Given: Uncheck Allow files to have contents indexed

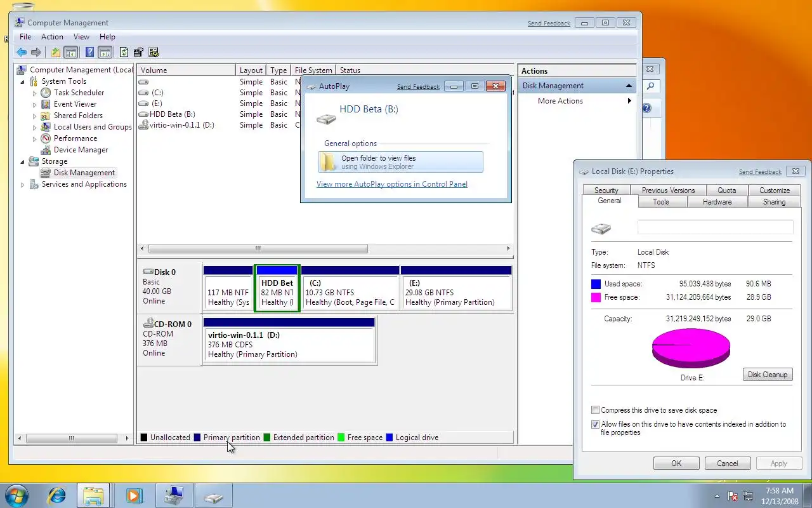Looking at the screenshot, I should [x=595, y=424].
